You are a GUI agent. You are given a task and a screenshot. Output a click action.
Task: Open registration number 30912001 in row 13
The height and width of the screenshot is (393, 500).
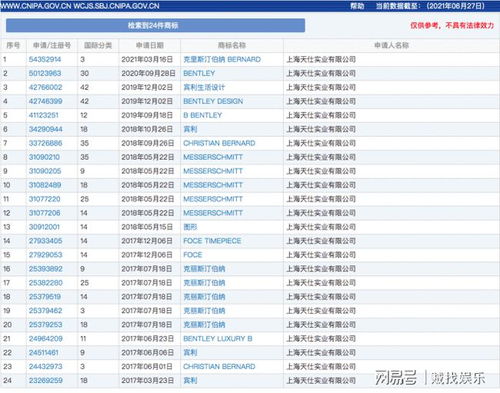point(44,227)
